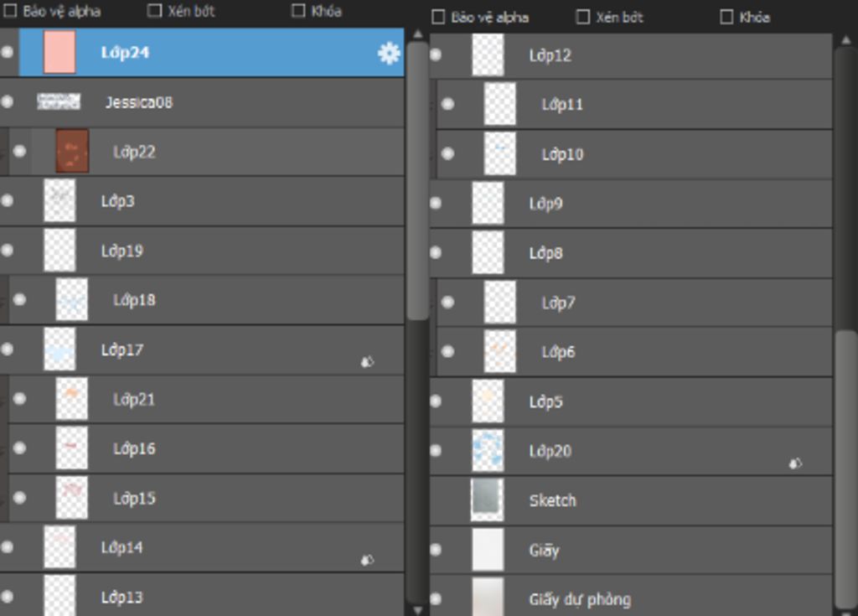Tick the right panel 'Khóa' checkbox

[726, 17]
